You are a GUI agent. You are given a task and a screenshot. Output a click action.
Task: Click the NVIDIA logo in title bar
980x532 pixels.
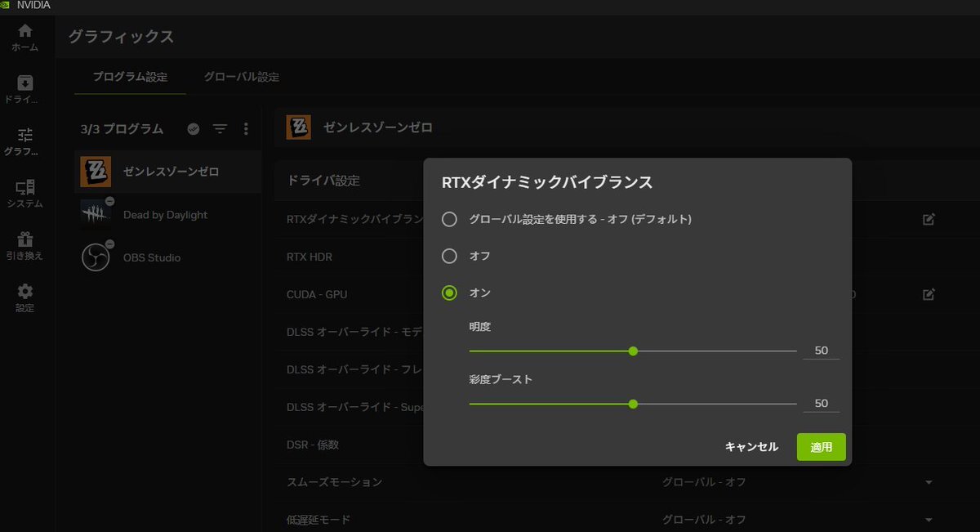pyautogui.click(x=6, y=5)
